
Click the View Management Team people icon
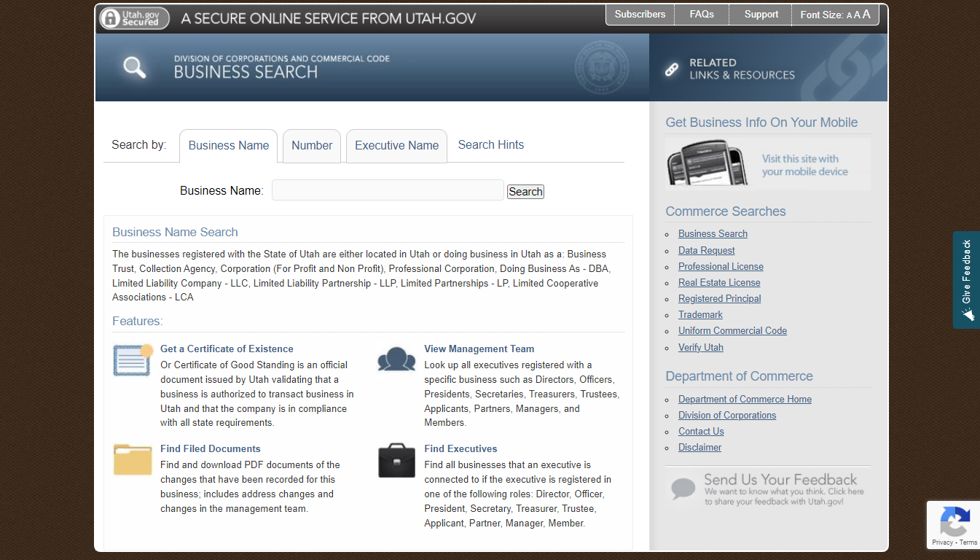click(x=396, y=359)
